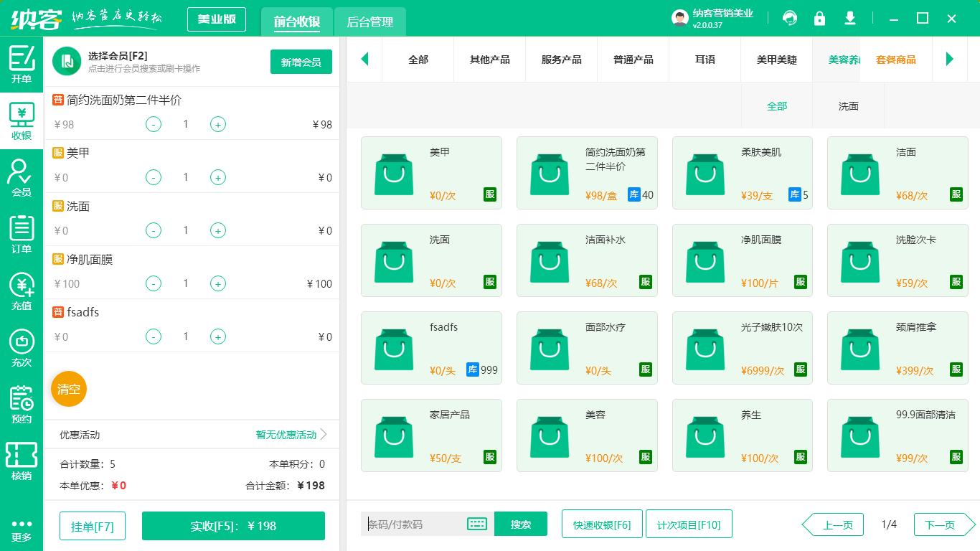Switch to the 后台管理 tab
The height and width of the screenshot is (551, 980).
click(x=370, y=22)
